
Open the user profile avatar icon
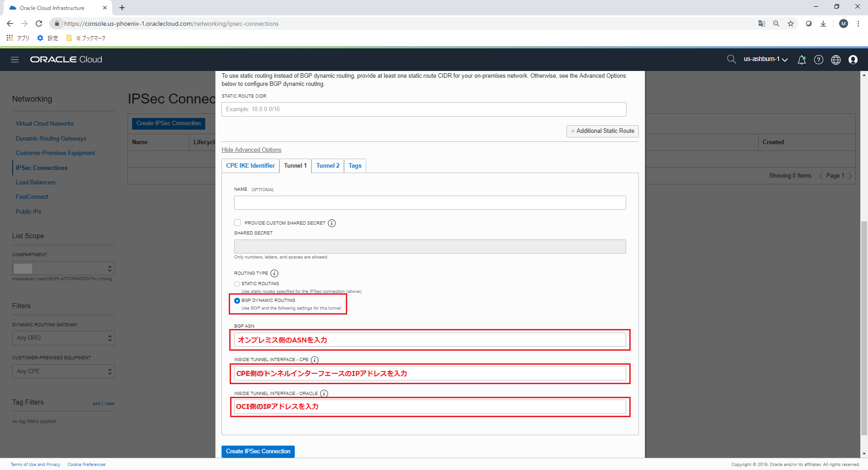(x=853, y=60)
